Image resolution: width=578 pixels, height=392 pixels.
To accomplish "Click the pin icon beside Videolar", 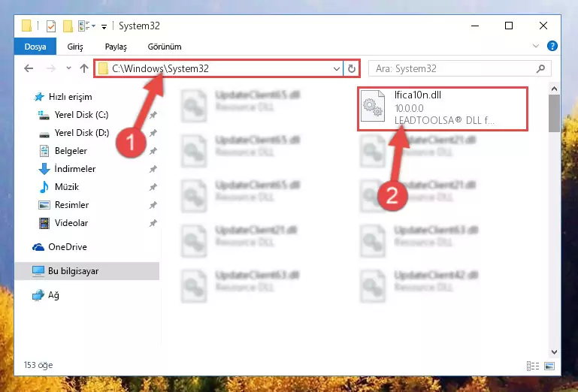I will (x=153, y=223).
